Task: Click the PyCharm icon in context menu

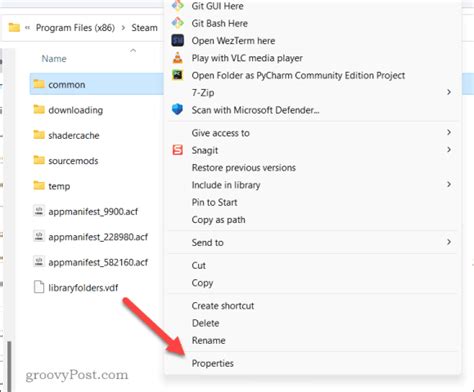Action: pos(177,75)
